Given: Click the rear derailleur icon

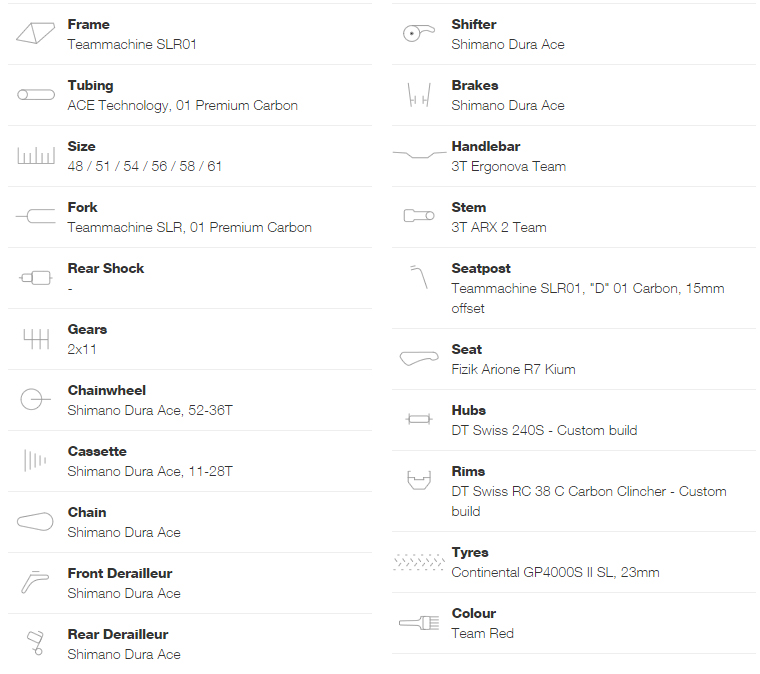Looking at the screenshot, I should tap(35, 643).
